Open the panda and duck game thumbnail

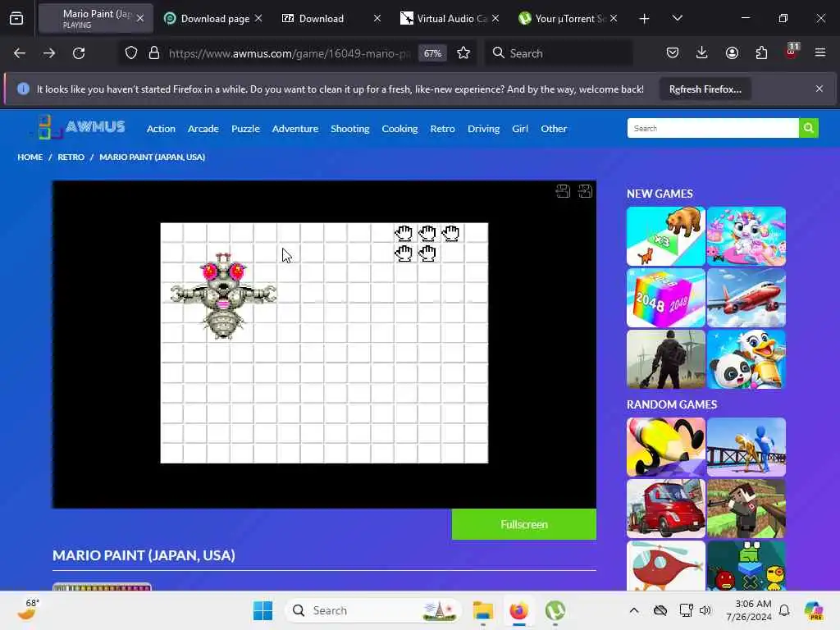(x=746, y=359)
